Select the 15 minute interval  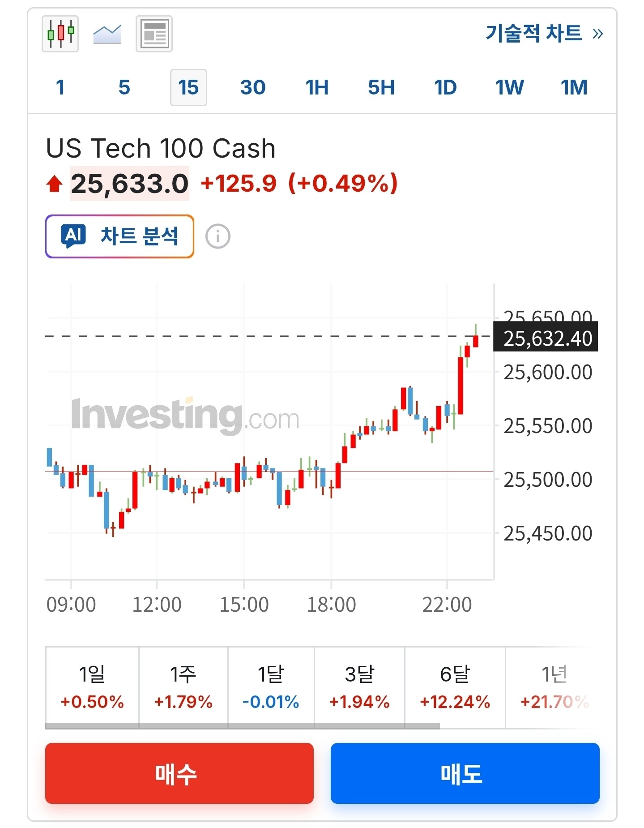coord(188,87)
